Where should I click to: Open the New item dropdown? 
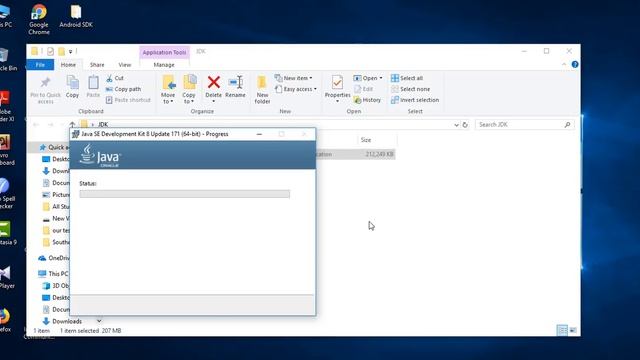point(294,78)
